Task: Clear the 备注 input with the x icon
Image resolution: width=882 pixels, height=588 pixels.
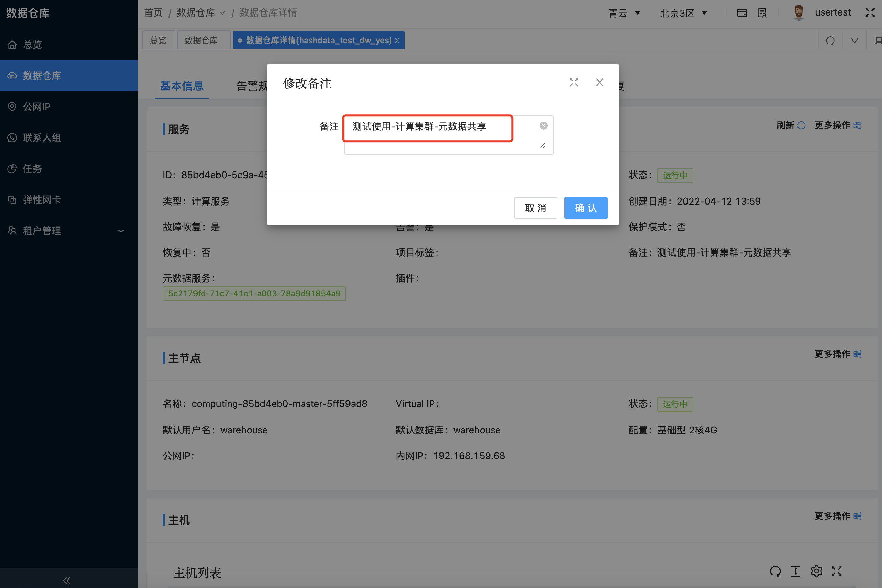Action: [x=543, y=125]
